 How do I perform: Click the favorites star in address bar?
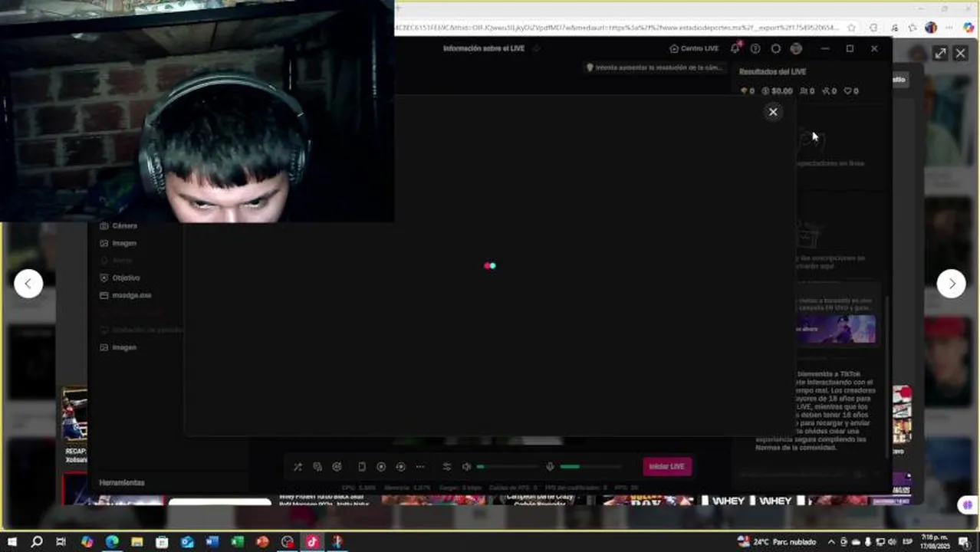click(x=851, y=28)
